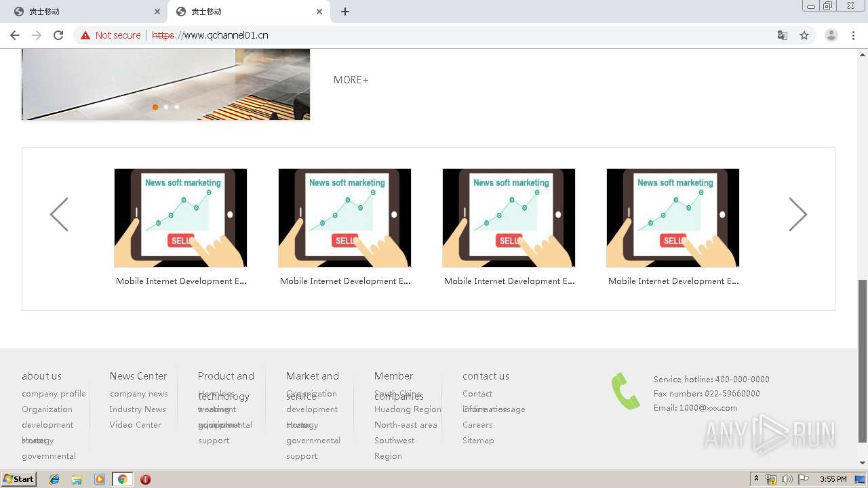Click the green phone icon
The image size is (868, 488).
point(625,391)
